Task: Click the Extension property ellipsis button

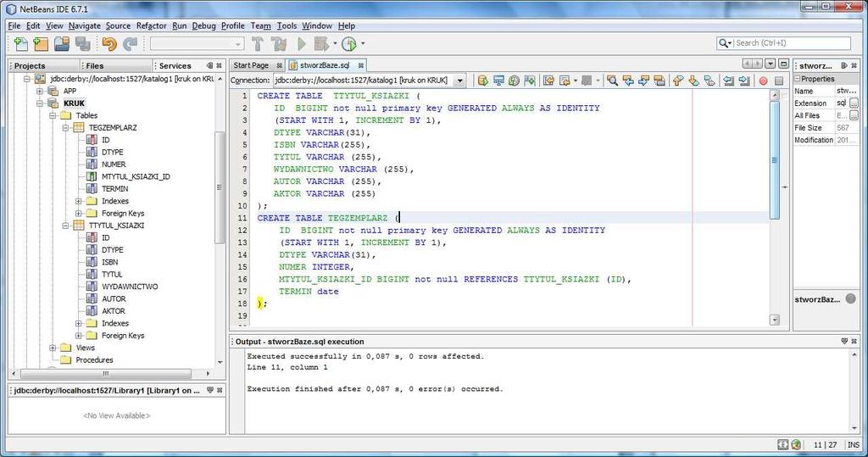Action: point(854,103)
